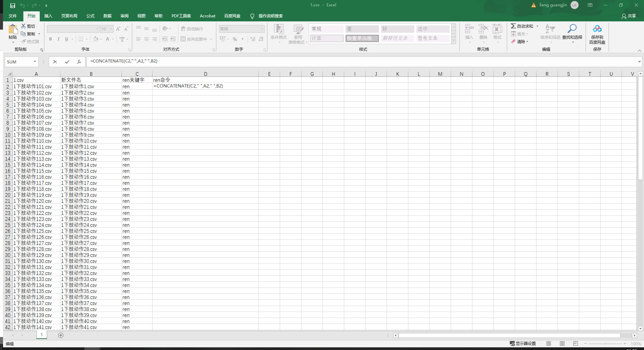Toggle italic formatting
This screenshot has height=350, width=644.
(x=58, y=39)
